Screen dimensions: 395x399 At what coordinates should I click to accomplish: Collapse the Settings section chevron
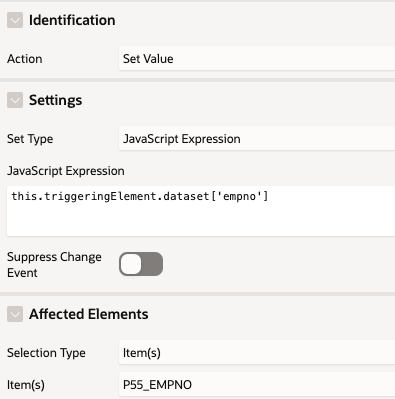pos(15,100)
